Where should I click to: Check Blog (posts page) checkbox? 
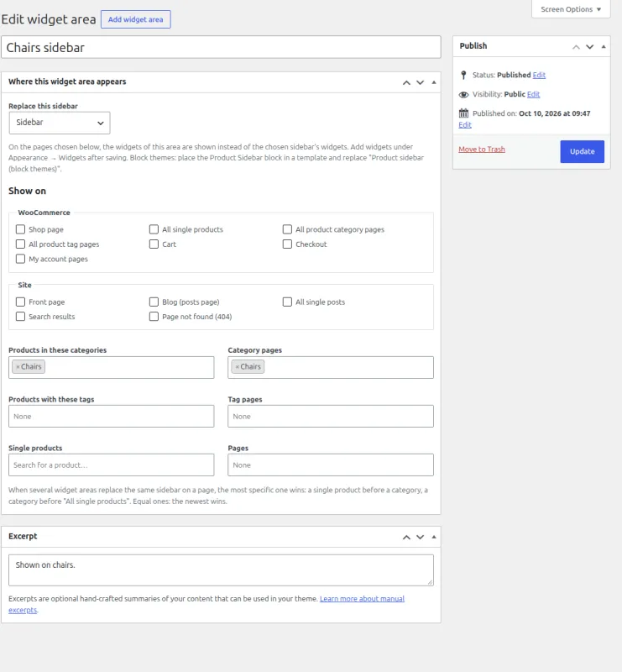154,302
